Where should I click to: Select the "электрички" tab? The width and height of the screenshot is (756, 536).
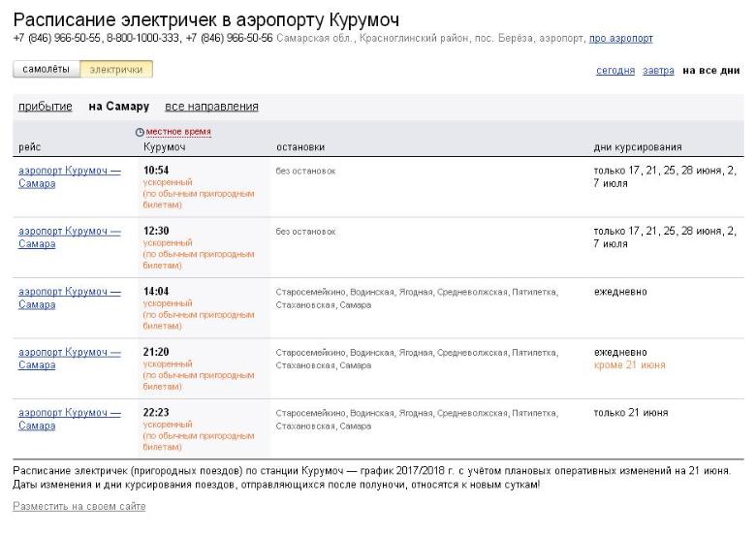click(115, 70)
